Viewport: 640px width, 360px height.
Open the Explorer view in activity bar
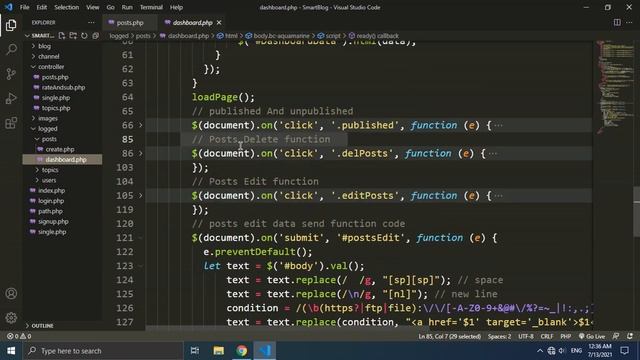[11, 25]
